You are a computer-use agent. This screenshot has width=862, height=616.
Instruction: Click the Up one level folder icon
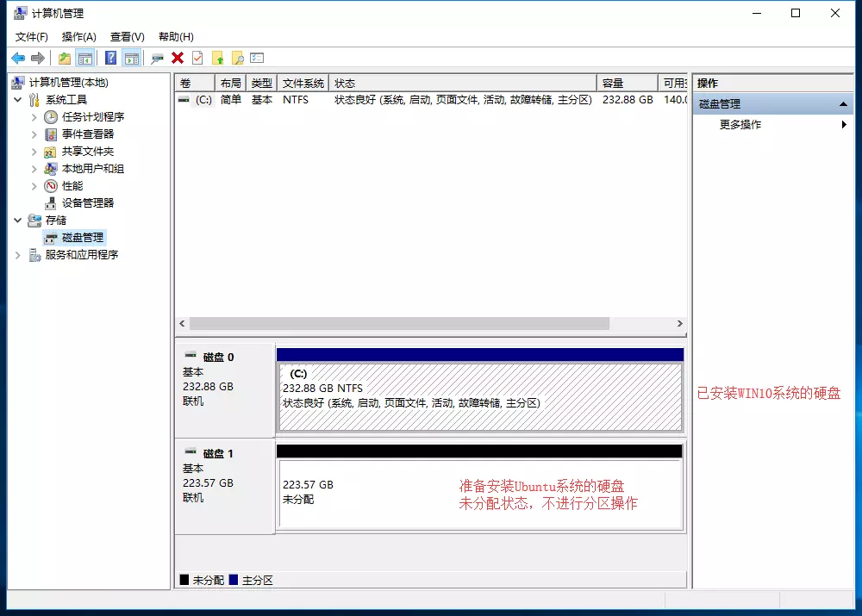(x=65, y=59)
